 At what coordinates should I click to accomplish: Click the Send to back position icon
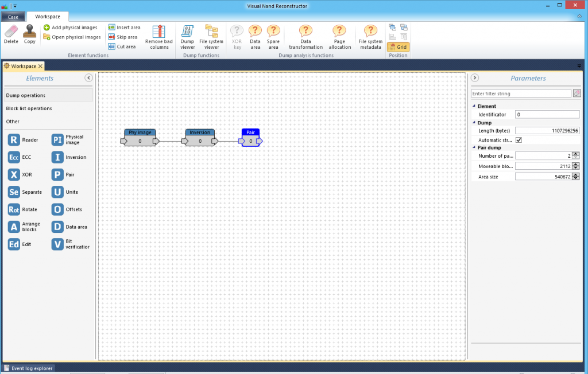(x=404, y=28)
